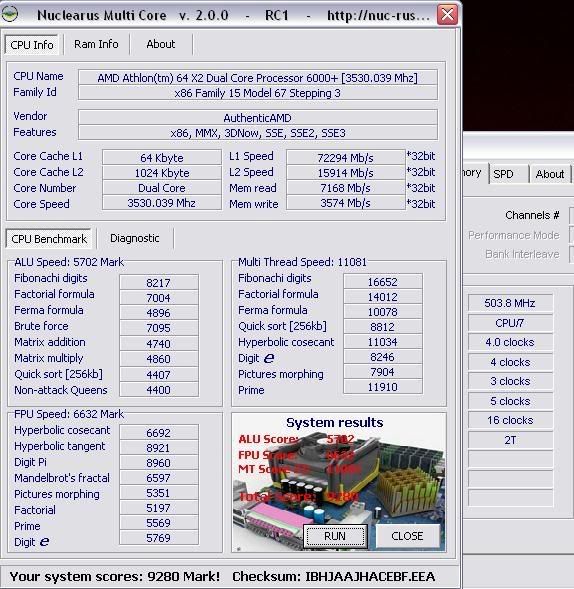The width and height of the screenshot is (574, 589).
Task: Click the Multi Thread Hyperbolic cosecant score 11034
Action: coord(383,341)
